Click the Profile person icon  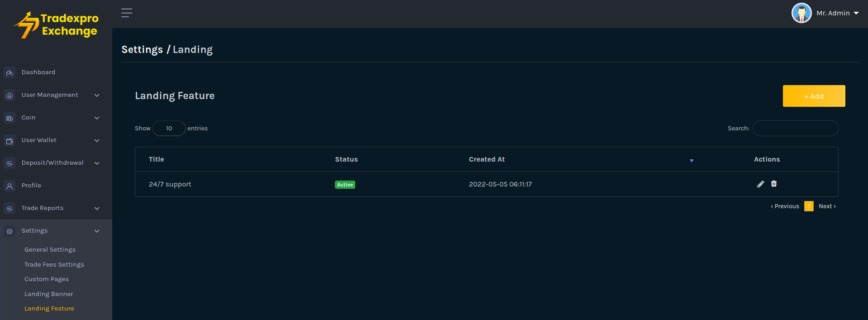(10, 186)
